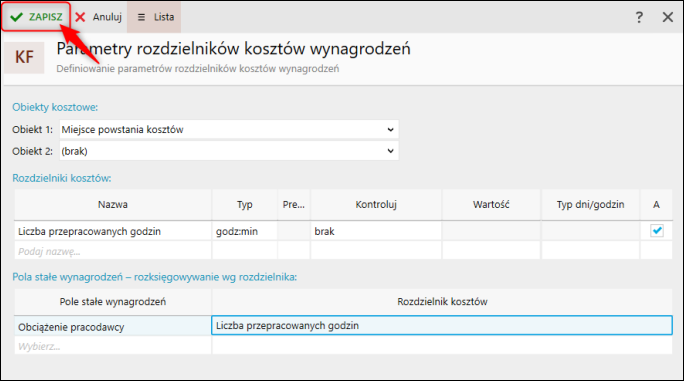Select the 'Obciążenie pracodawcy' cell

tap(113, 326)
